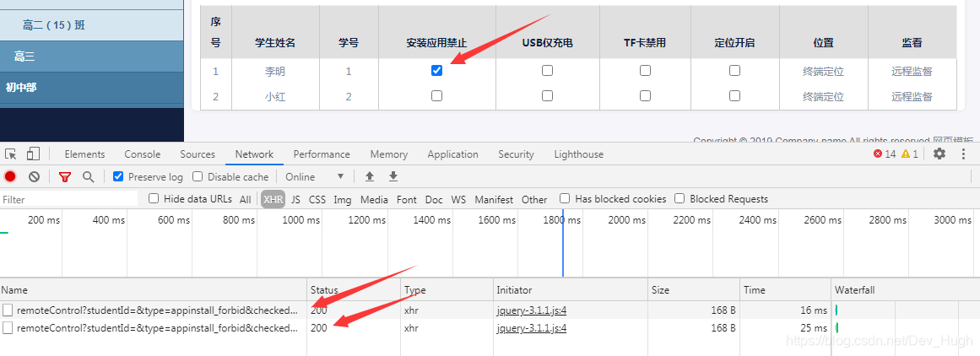Filter requests by JS

[x=295, y=200]
